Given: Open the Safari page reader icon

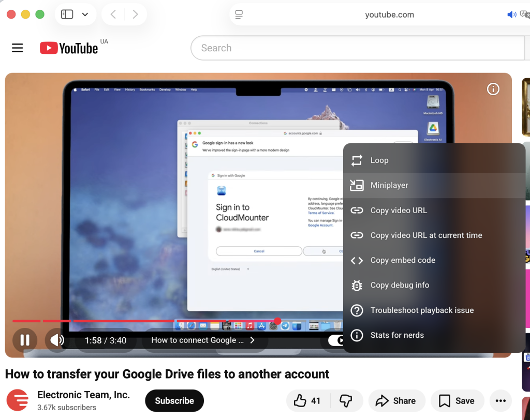Looking at the screenshot, I should 239,14.
